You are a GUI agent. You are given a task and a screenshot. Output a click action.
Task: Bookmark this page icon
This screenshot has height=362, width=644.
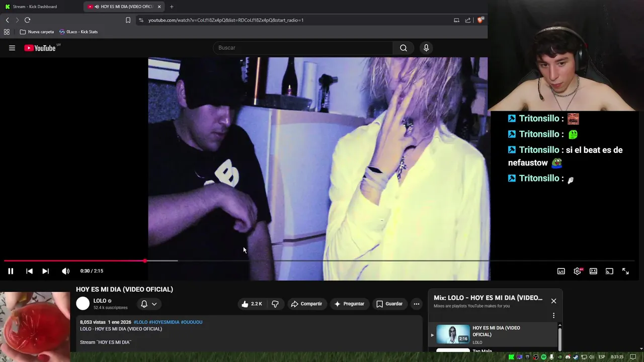click(x=128, y=20)
